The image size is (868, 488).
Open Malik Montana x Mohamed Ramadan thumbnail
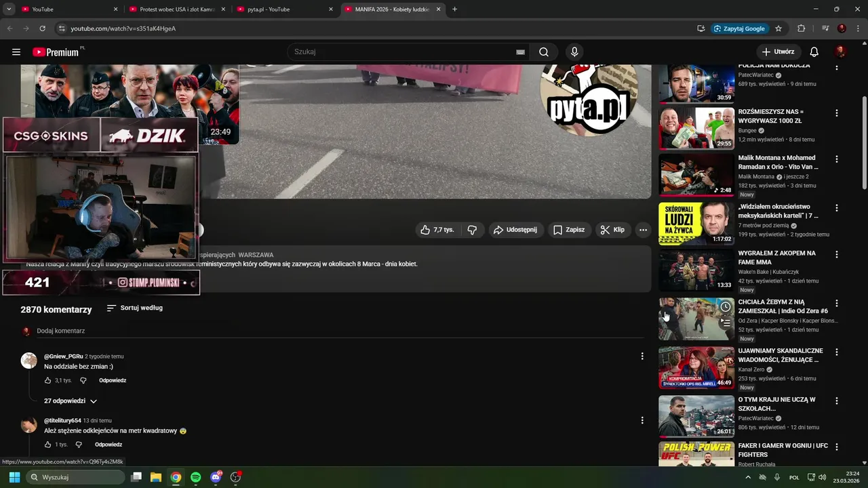pos(696,175)
